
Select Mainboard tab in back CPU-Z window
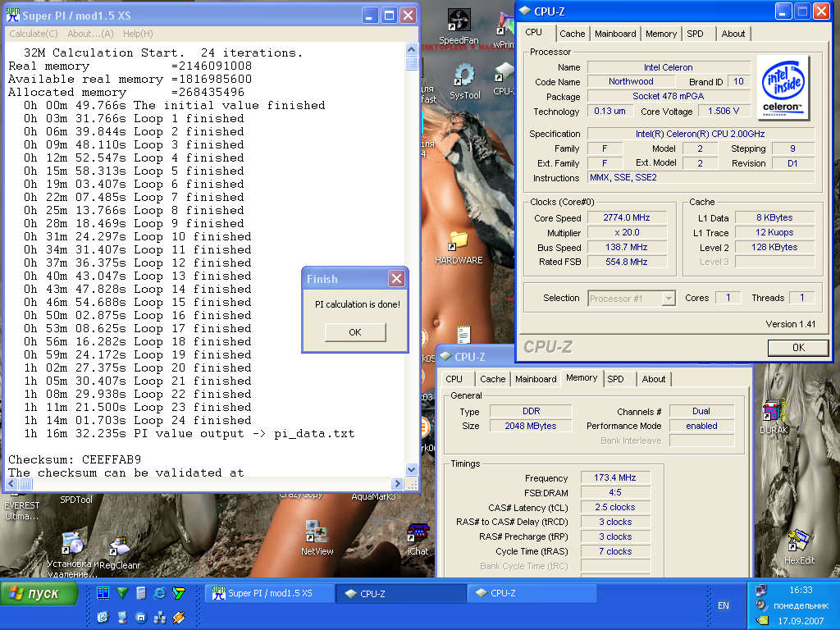(x=536, y=379)
